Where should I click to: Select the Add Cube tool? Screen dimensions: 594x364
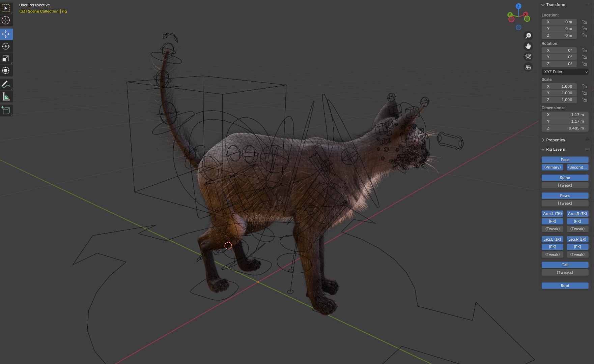(6, 110)
